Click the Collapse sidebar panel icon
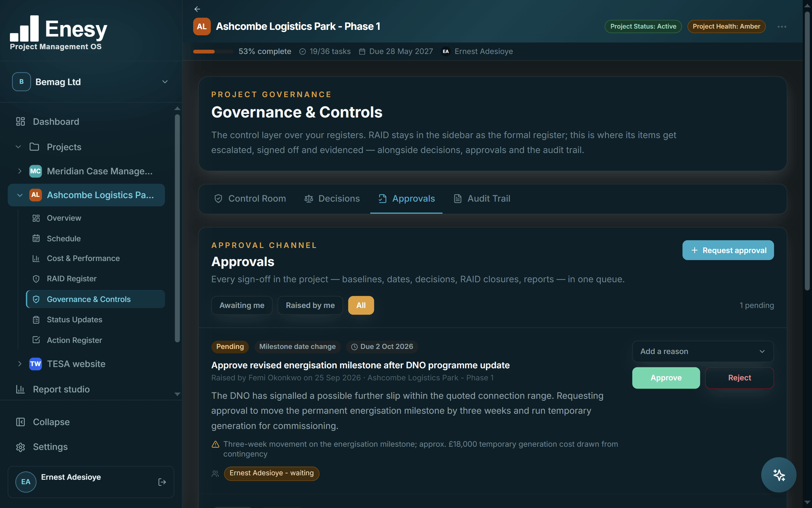The width and height of the screenshot is (812, 508). click(21, 422)
